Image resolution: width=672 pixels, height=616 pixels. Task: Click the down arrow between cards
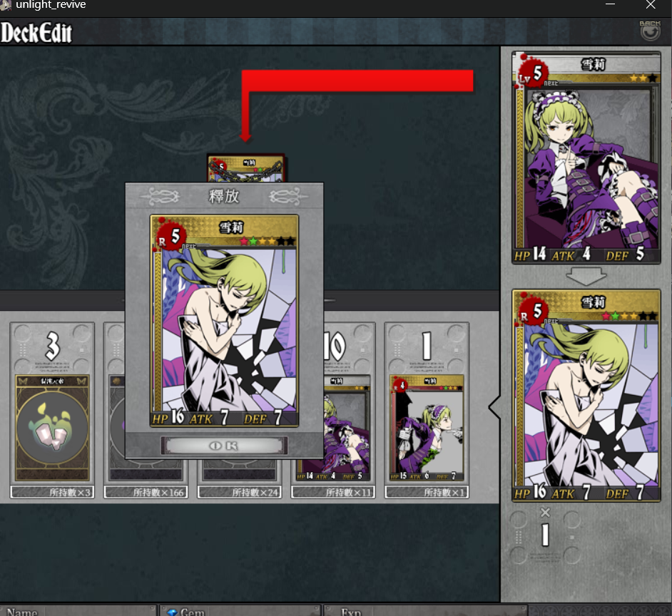586,277
